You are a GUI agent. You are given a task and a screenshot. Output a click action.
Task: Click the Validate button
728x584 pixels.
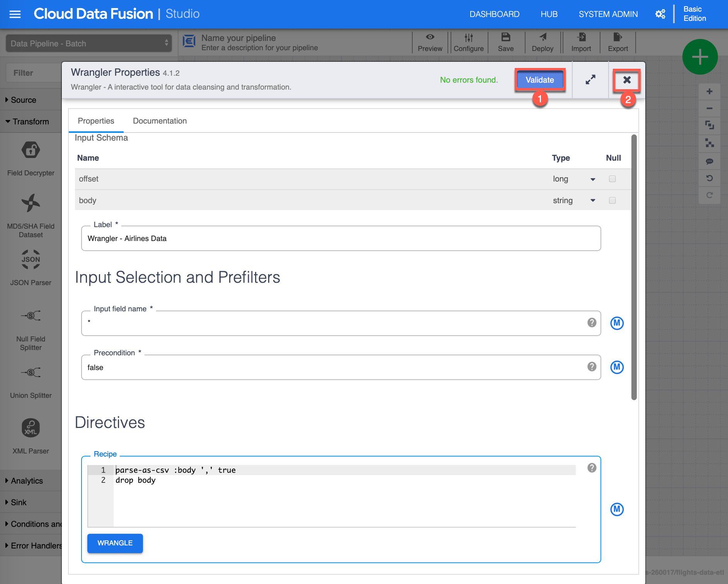539,80
